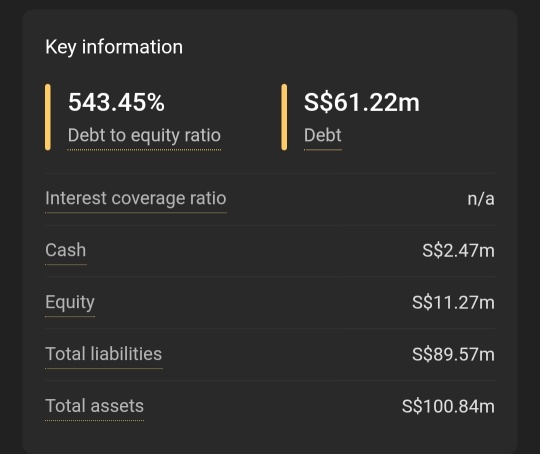The width and height of the screenshot is (540, 454).
Task: Click the n/a interest coverage value
Action: tap(481, 199)
